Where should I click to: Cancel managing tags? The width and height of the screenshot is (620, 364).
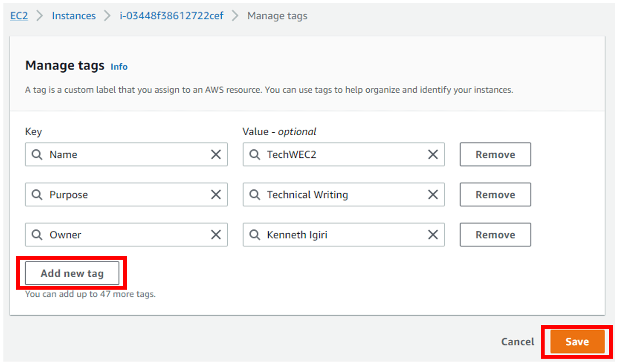coord(518,342)
